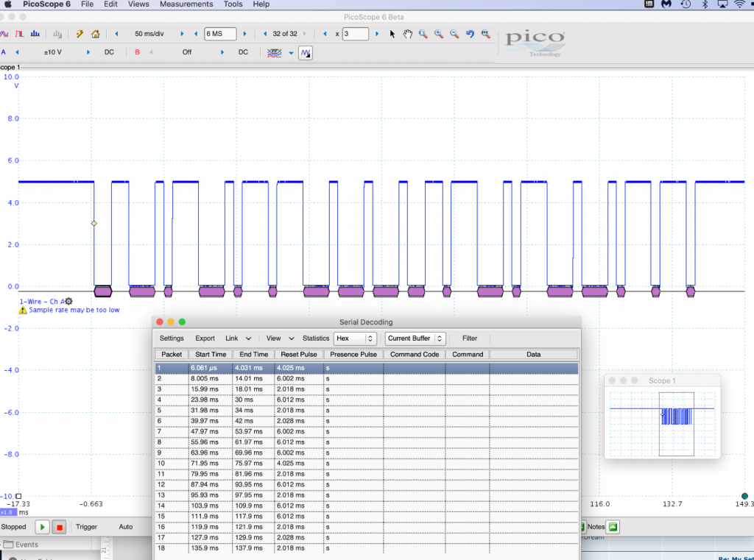Open the Hex format dropdown
Screen dimensions: 754x560
click(355, 339)
